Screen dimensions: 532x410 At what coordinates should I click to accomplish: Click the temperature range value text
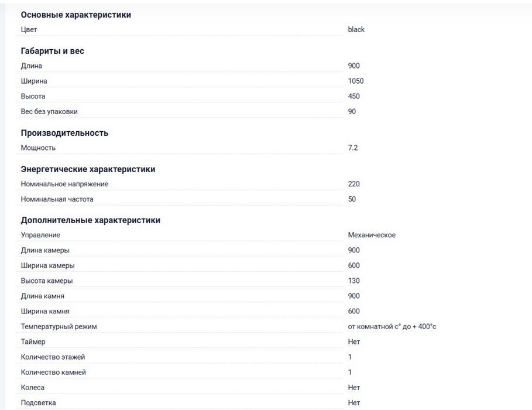[392, 326]
